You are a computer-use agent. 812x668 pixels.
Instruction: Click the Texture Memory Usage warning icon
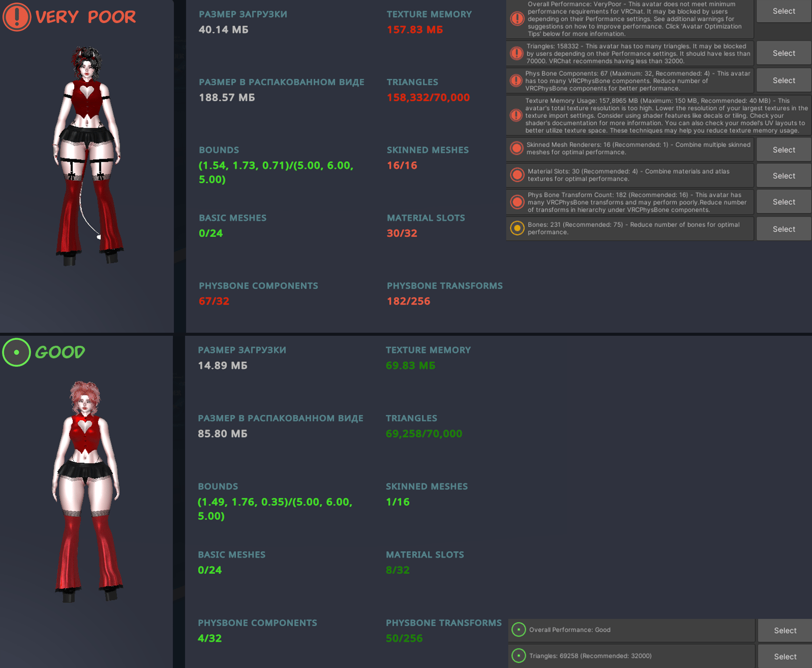(516, 115)
